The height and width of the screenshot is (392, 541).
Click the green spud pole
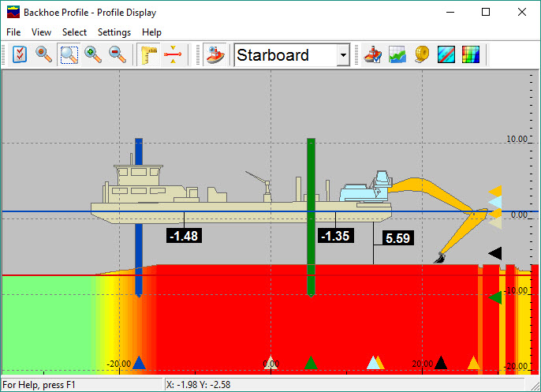311,218
